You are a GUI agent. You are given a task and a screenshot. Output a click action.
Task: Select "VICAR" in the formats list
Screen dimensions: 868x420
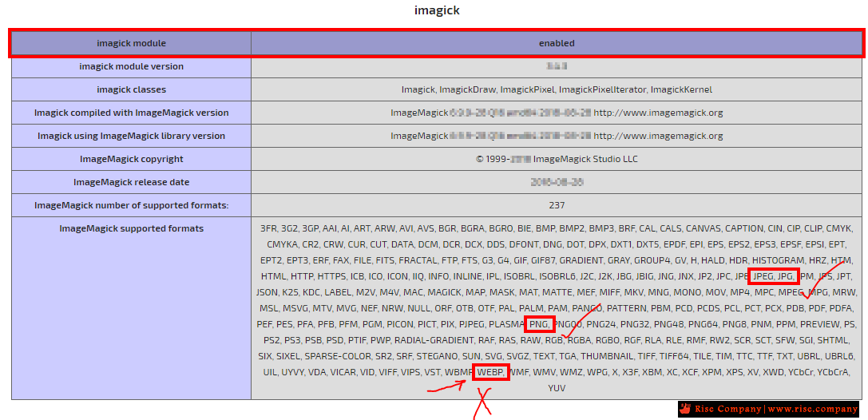pos(343,373)
